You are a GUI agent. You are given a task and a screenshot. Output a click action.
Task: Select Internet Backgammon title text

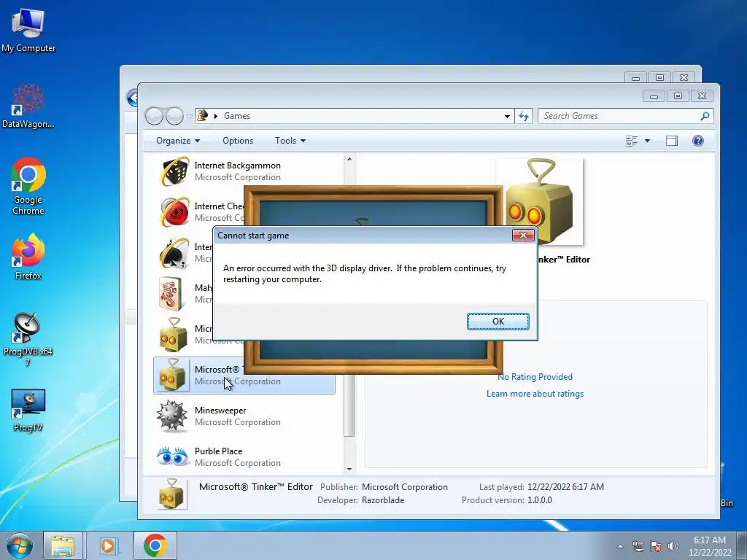[237, 166]
